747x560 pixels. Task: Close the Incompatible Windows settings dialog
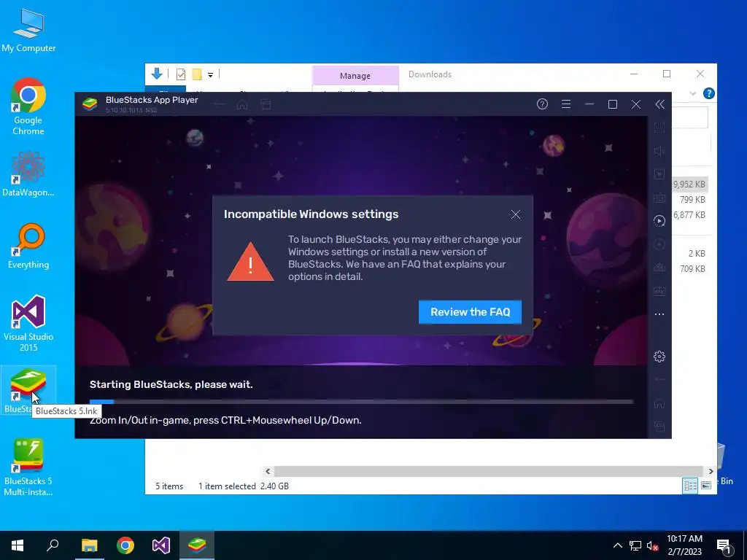point(516,214)
